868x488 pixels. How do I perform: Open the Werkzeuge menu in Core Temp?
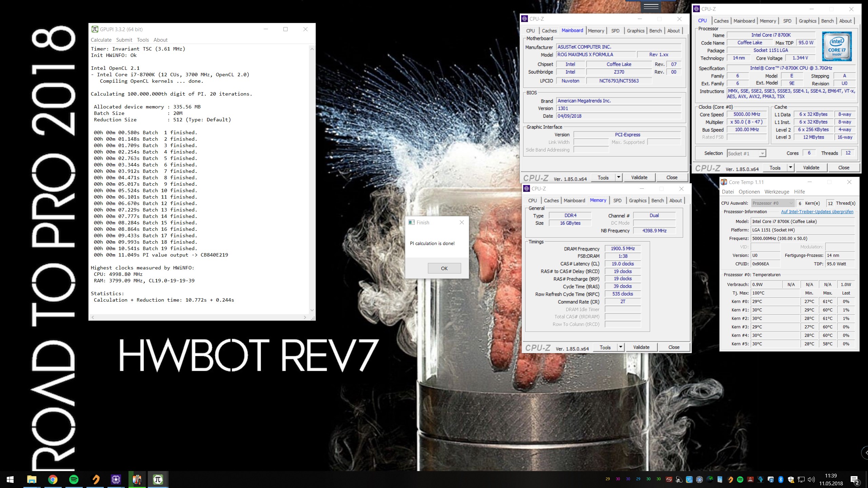click(x=777, y=191)
